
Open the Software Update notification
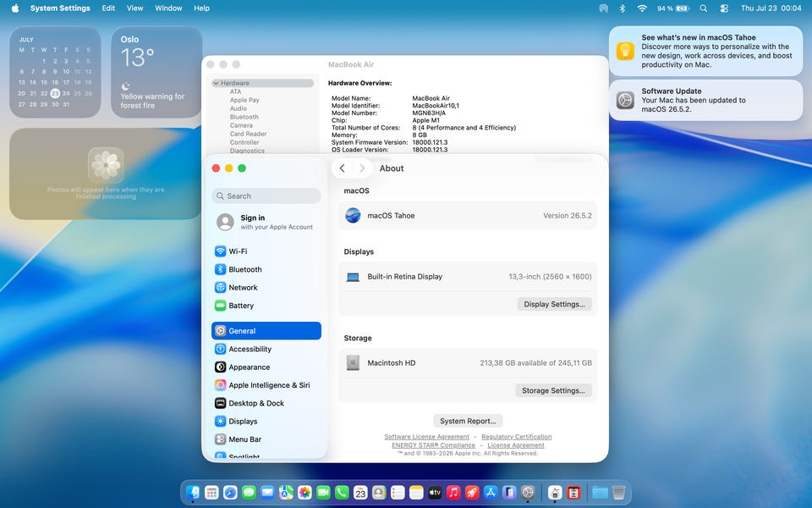click(x=705, y=100)
